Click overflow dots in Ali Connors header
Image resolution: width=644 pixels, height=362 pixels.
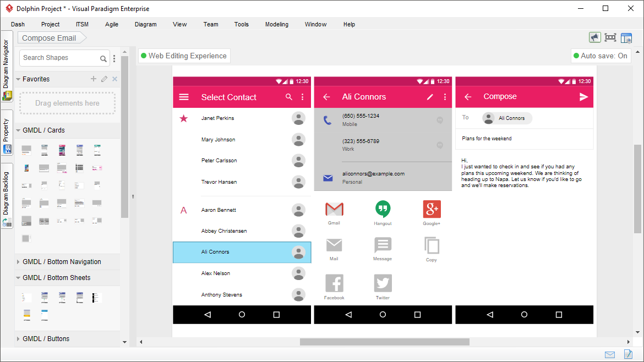[445, 97]
